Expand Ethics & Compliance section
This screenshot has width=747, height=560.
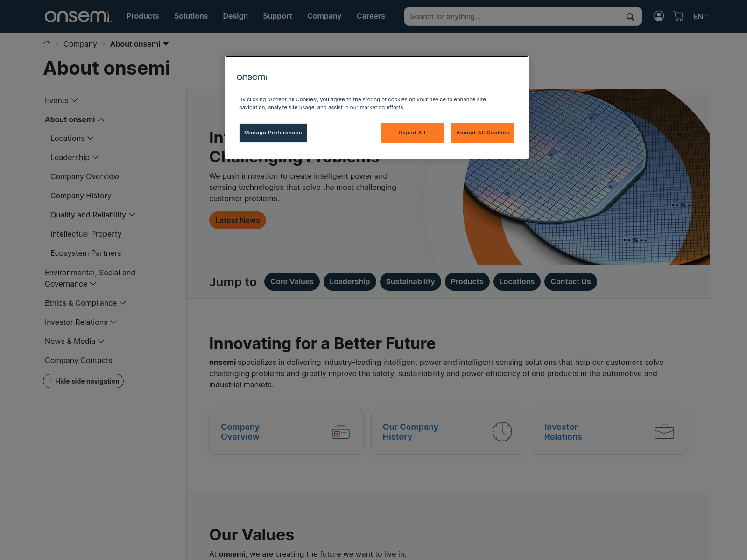(123, 303)
